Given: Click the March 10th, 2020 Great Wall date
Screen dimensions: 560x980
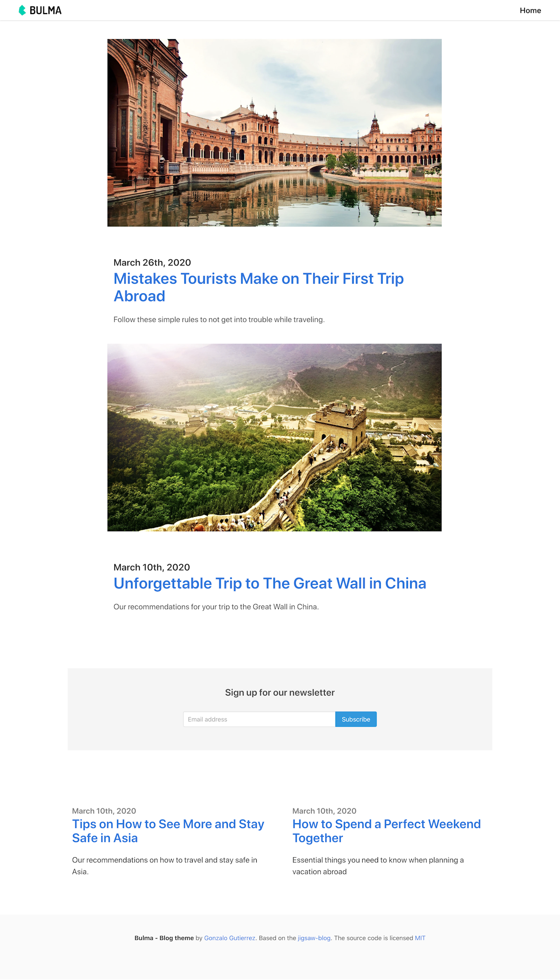Looking at the screenshot, I should [152, 567].
